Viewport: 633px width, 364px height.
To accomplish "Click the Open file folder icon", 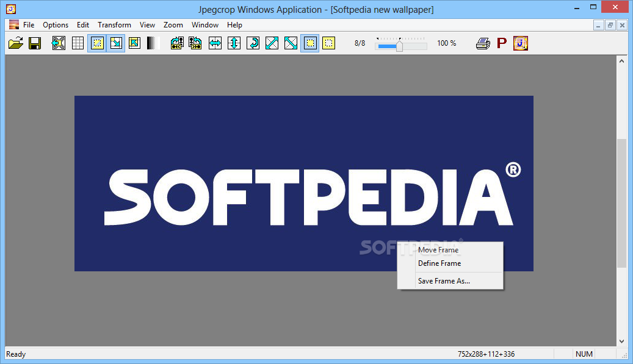I will 16,43.
